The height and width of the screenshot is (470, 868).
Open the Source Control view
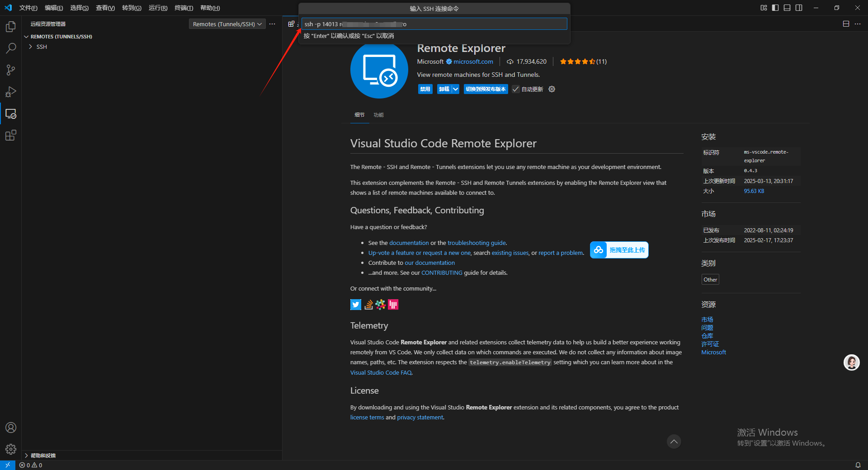[x=11, y=70]
